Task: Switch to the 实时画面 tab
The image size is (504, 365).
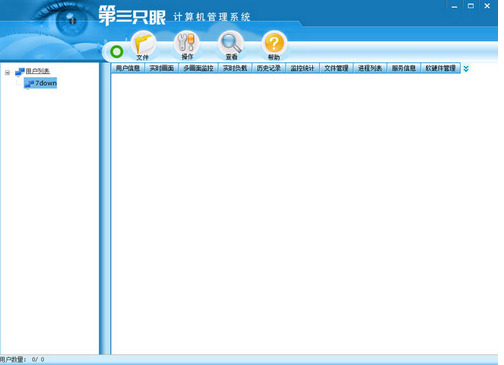Action: [162, 68]
